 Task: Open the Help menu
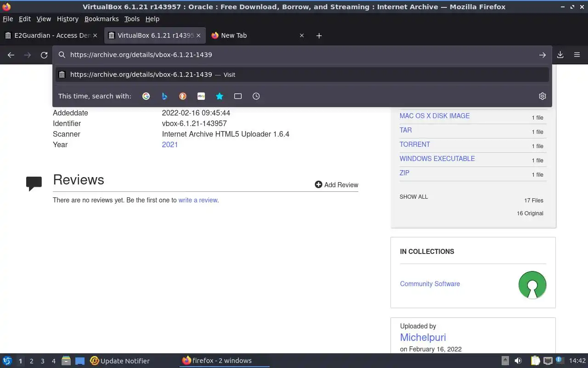click(152, 19)
